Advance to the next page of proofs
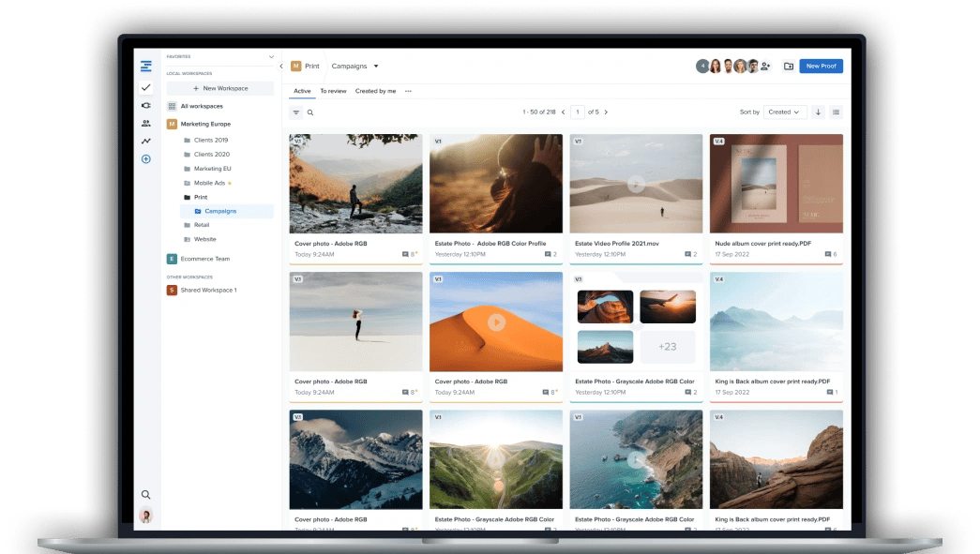 click(x=607, y=111)
